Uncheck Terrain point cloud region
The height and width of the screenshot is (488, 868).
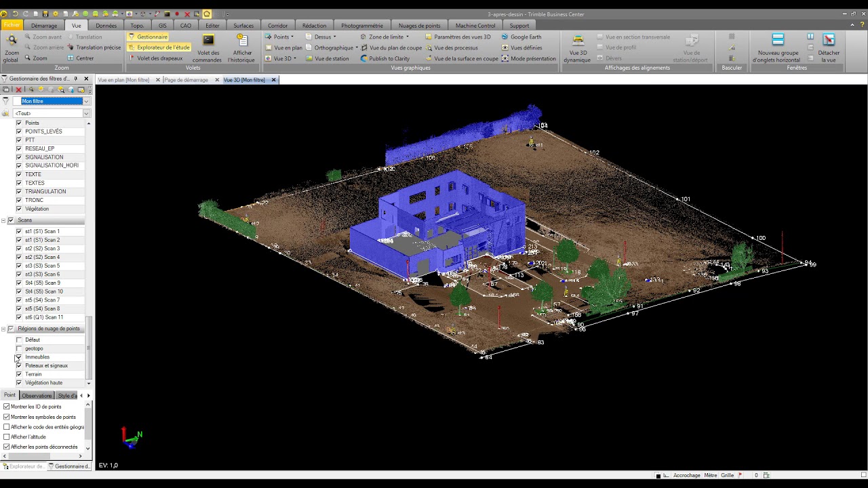tap(19, 374)
